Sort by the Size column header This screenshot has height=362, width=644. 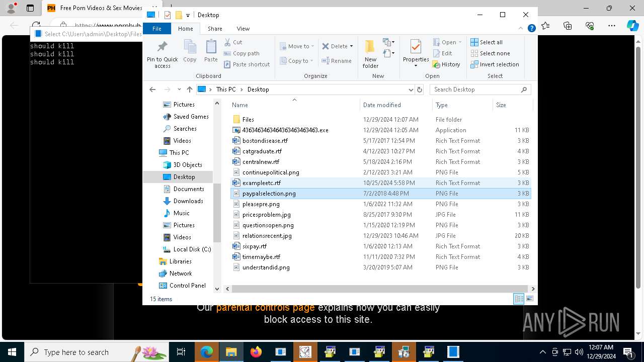(x=512, y=105)
